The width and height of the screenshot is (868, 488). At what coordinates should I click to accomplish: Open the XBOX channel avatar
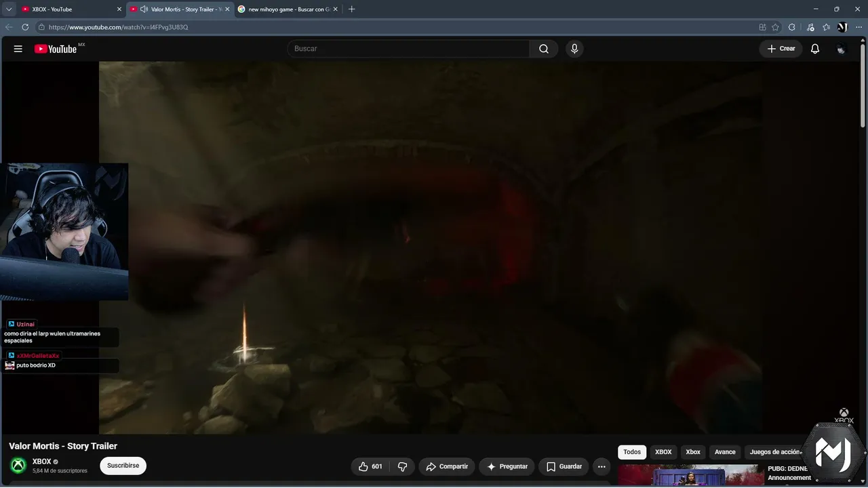[x=18, y=466]
